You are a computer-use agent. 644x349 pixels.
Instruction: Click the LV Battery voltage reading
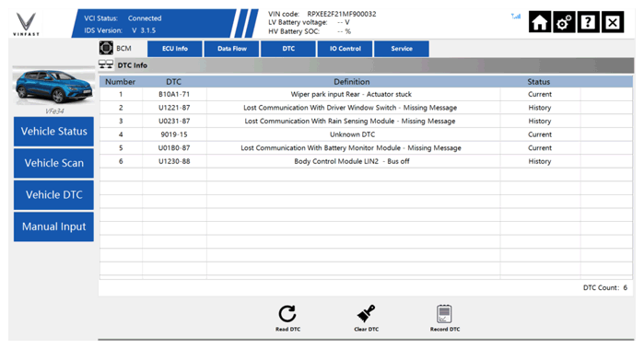344,23
